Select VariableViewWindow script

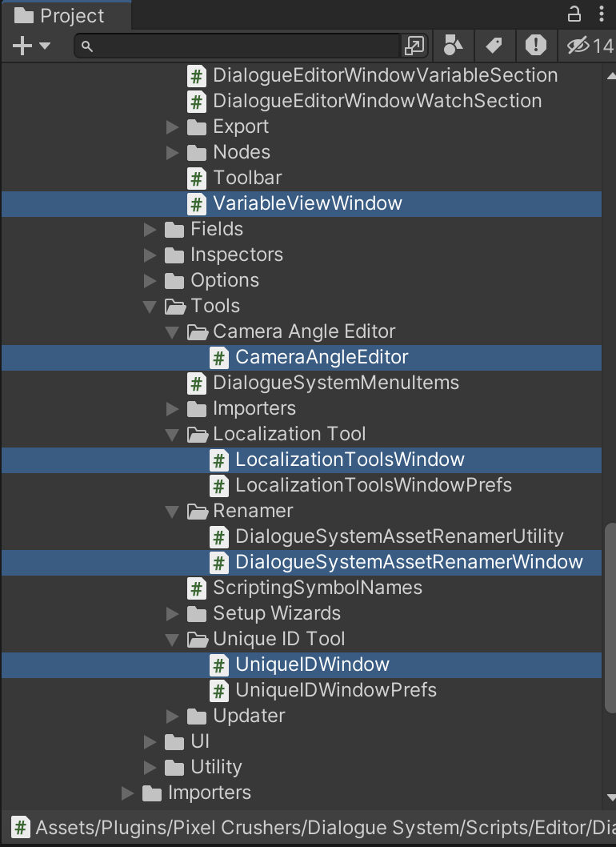click(x=308, y=203)
